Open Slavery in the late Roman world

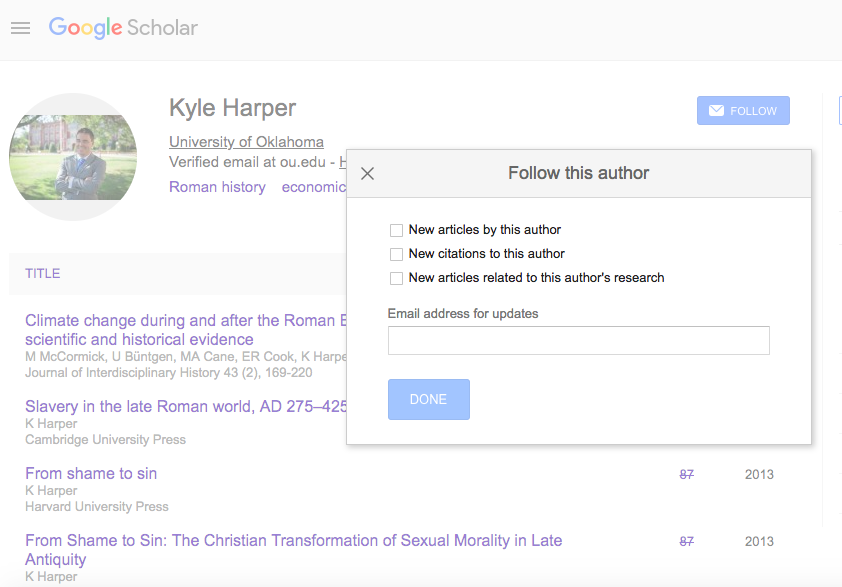186,406
